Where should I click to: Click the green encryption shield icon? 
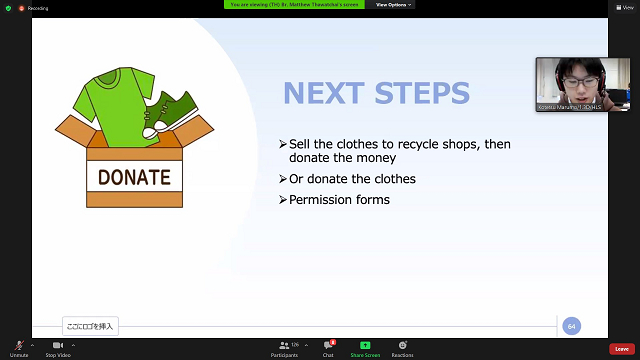(8, 8)
